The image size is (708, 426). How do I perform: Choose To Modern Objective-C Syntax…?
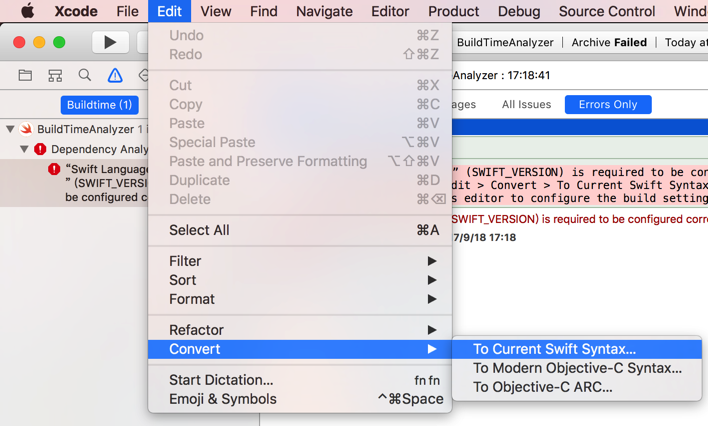[577, 368]
